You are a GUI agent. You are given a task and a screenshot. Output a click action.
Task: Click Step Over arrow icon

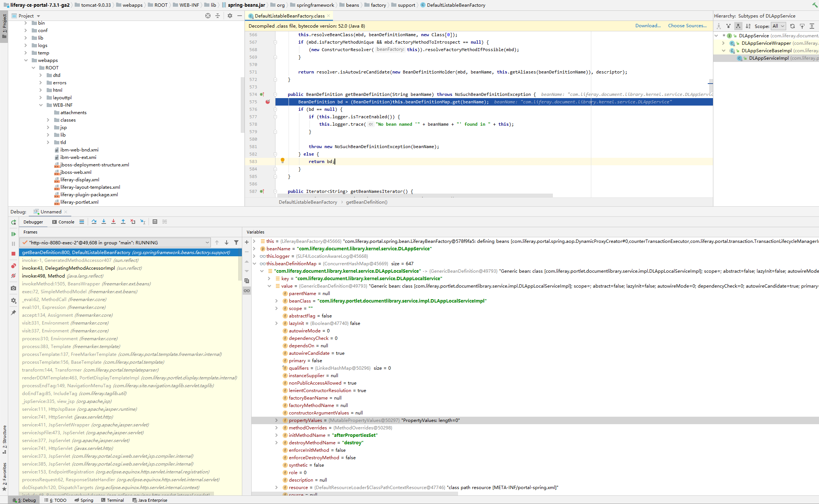point(94,222)
